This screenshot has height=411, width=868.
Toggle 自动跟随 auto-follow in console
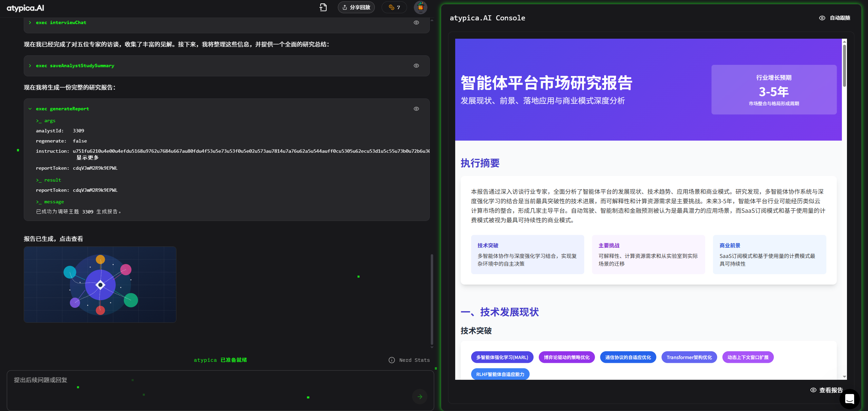pos(835,18)
